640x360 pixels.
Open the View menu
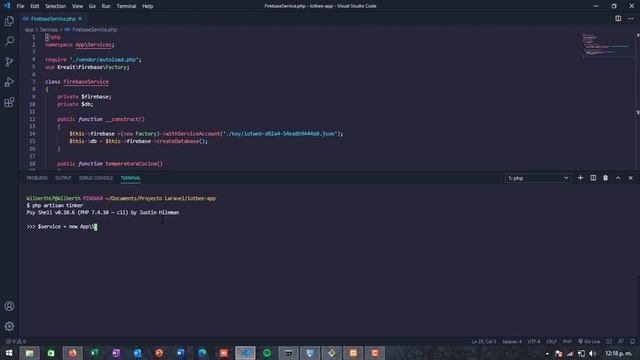(x=77, y=6)
